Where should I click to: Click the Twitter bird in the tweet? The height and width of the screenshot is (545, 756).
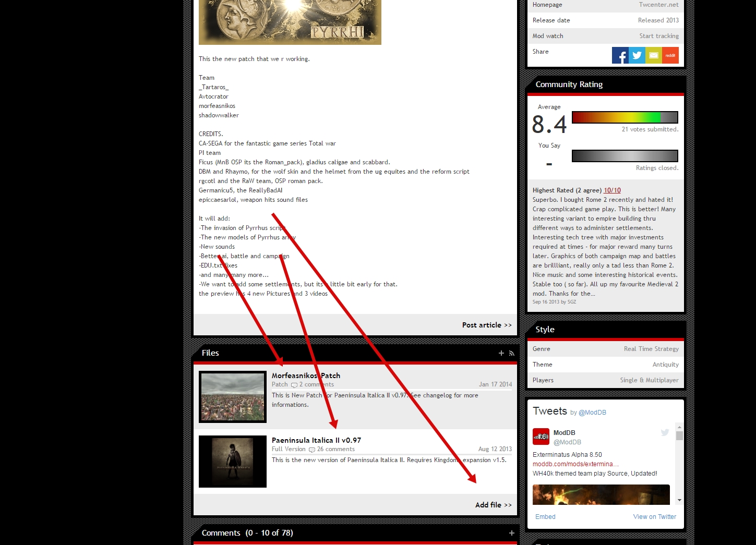(x=665, y=432)
